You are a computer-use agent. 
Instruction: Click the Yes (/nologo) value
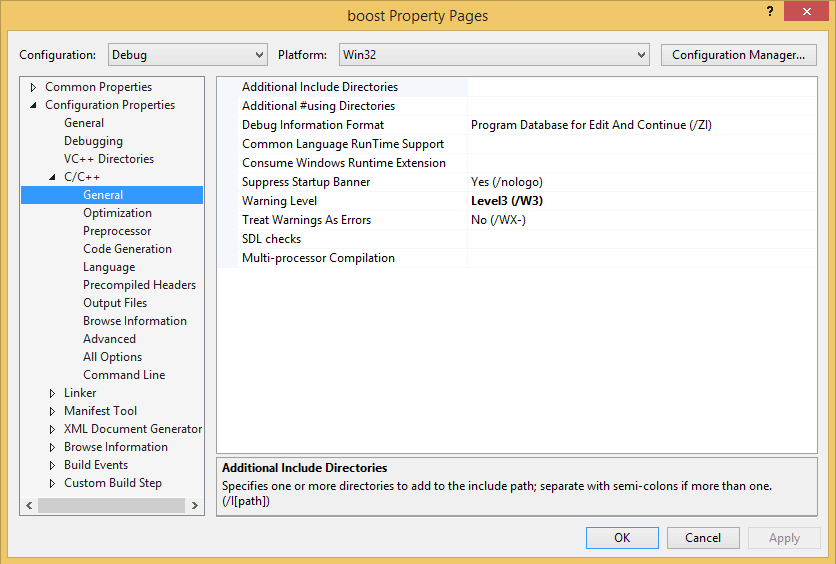click(507, 182)
